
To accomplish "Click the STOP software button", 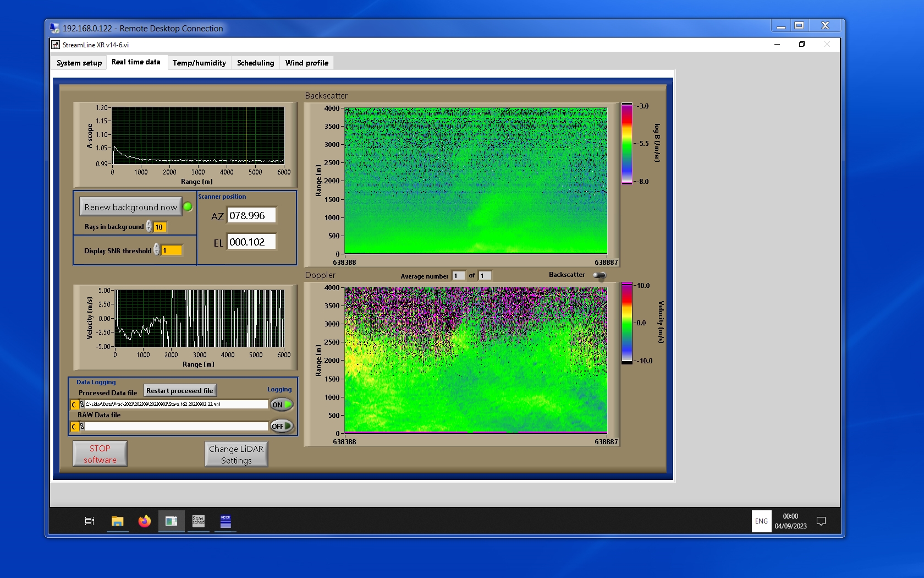I will (100, 454).
